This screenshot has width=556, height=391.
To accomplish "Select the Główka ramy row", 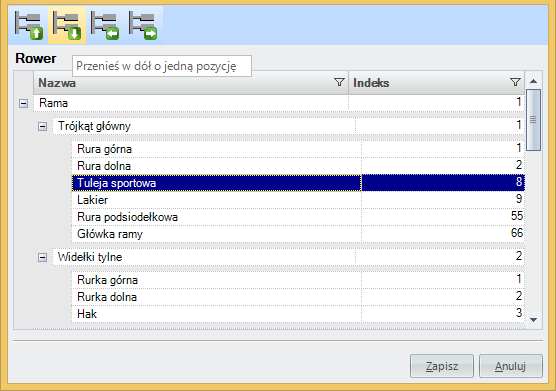I will point(298,234).
